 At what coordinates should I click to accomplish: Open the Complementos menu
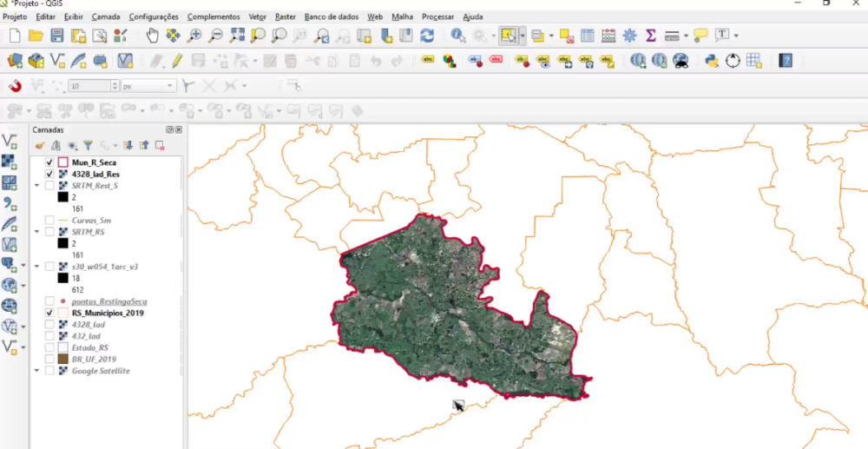point(214,17)
